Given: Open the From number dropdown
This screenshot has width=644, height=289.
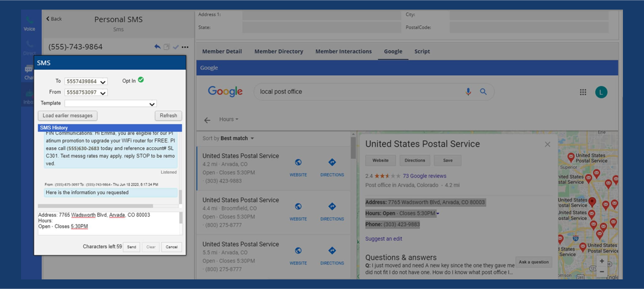Looking at the screenshot, I should (x=86, y=93).
